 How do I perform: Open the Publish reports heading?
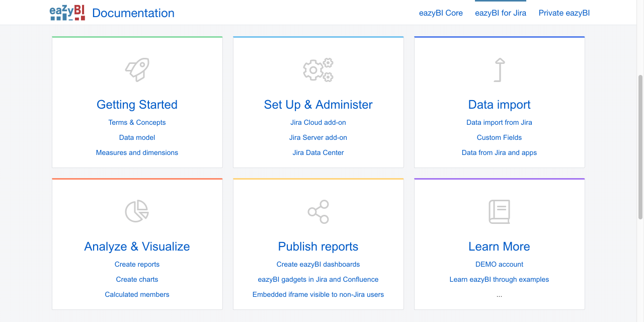(x=318, y=247)
